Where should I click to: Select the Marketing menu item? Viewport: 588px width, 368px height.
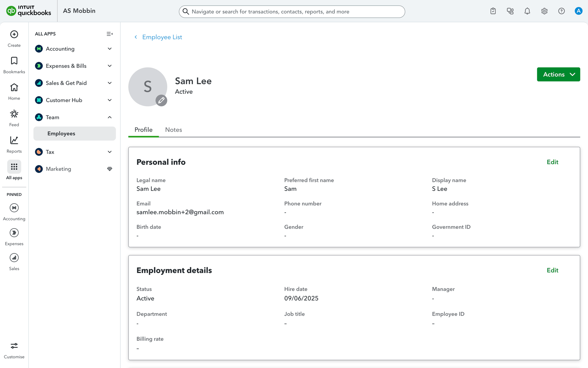(x=74, y=169)
